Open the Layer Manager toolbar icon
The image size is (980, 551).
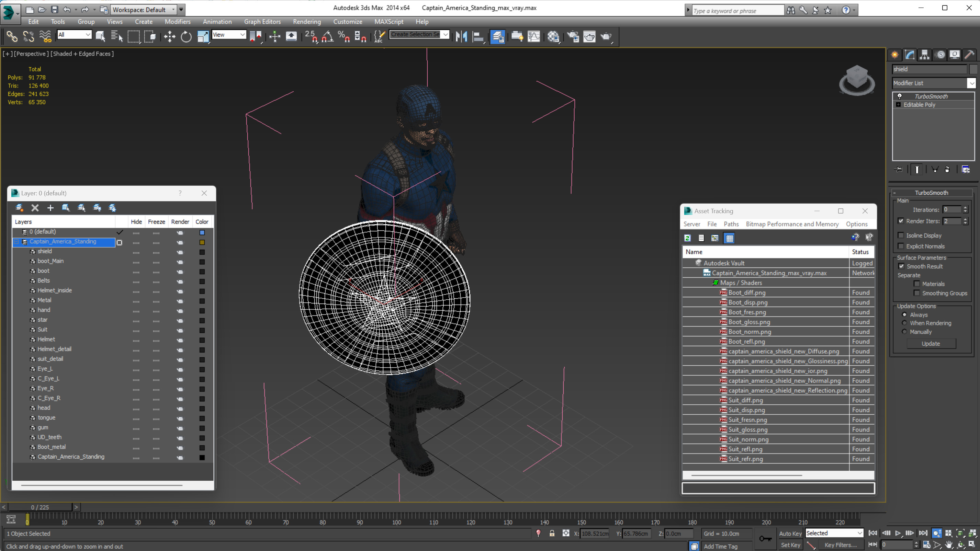point(498,36)
